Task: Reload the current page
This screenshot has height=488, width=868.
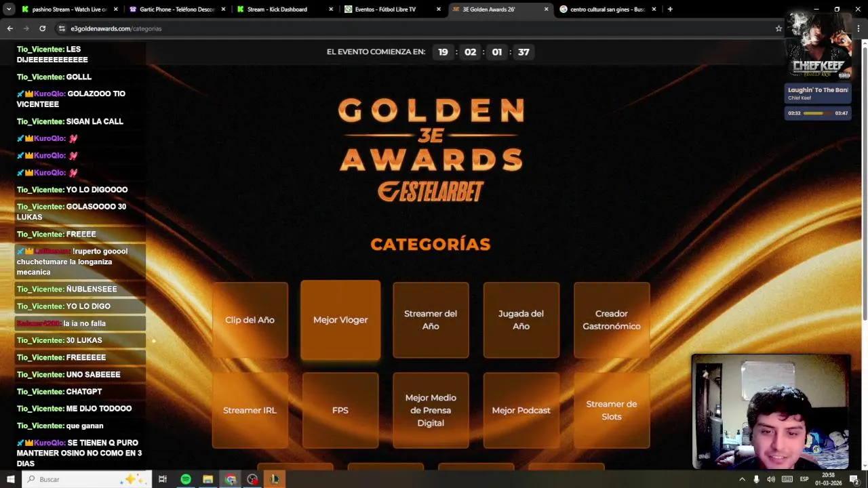Action: pyautogui.click(x=42, y=28)
